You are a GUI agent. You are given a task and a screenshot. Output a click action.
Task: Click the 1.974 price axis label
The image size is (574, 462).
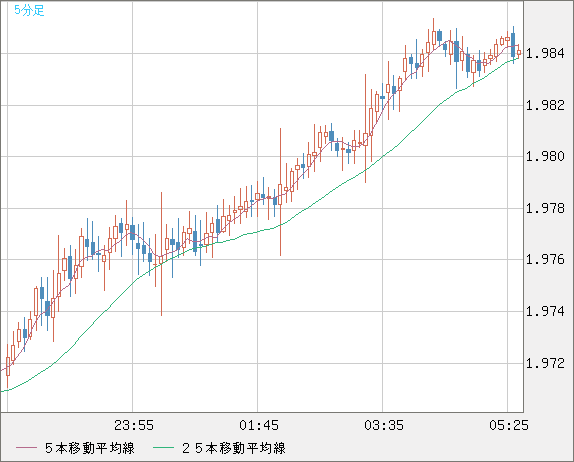coord(545,312)
